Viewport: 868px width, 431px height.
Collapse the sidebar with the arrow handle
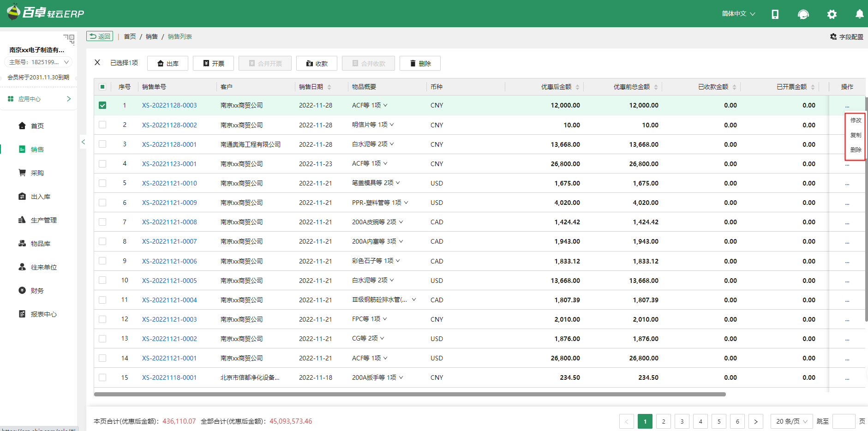click(x=83, y=142)
